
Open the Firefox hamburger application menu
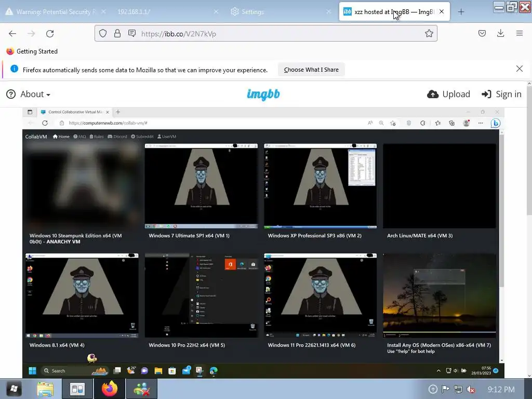(520, 33)
